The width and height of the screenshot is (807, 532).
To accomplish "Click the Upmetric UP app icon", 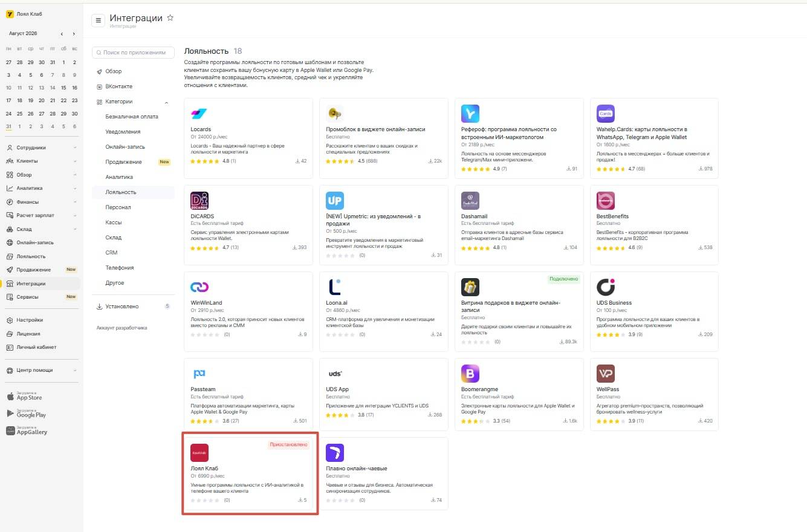I will [x=334, y=201].
